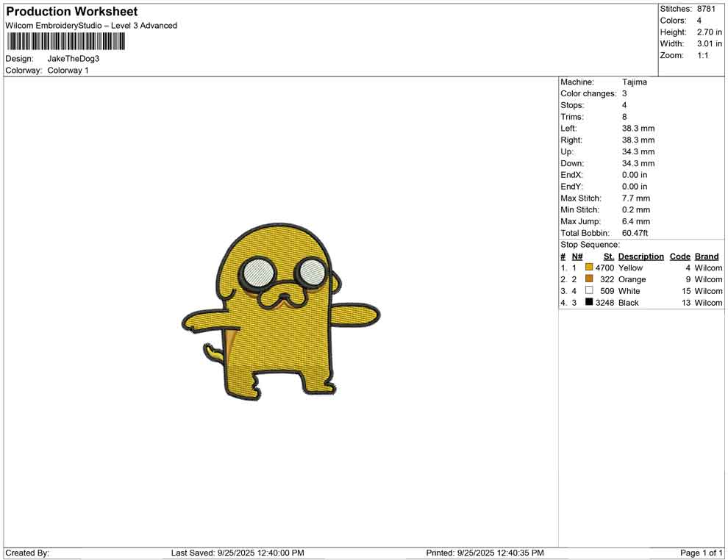Click the yellow color swatch in stop sequence
This screenshot has height=560, width=728.
coord(589,268)
